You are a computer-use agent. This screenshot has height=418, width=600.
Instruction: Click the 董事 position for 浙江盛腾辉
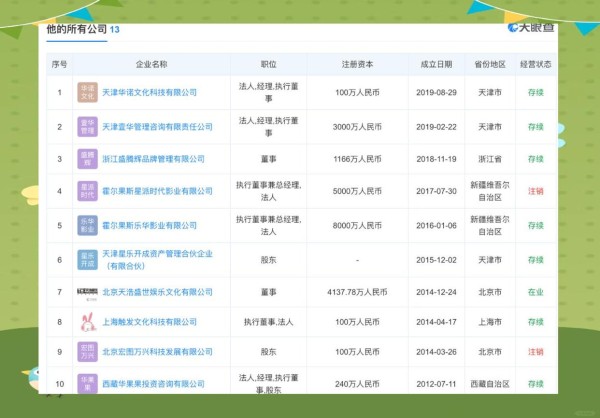(269, 159)
